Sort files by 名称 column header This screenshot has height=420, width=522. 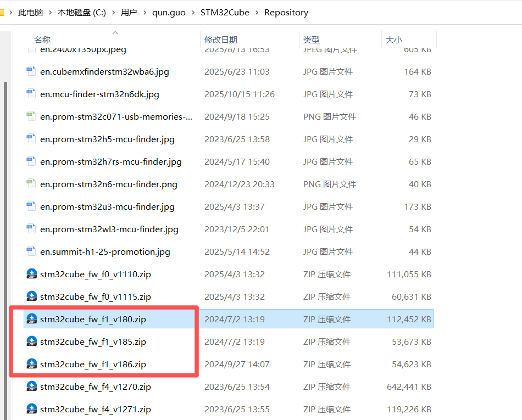[x=42, y=40]
